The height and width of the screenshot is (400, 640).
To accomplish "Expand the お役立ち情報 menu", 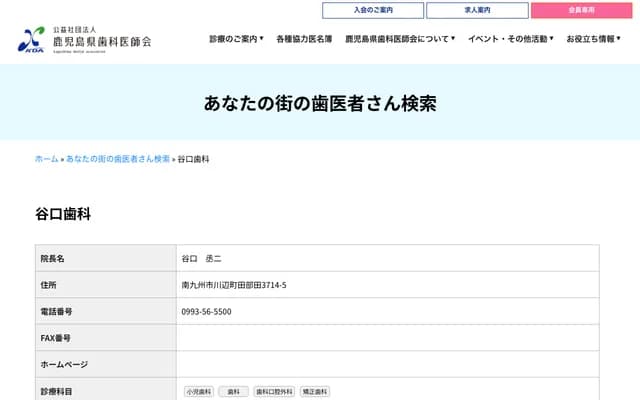I will tap(593, 39).
